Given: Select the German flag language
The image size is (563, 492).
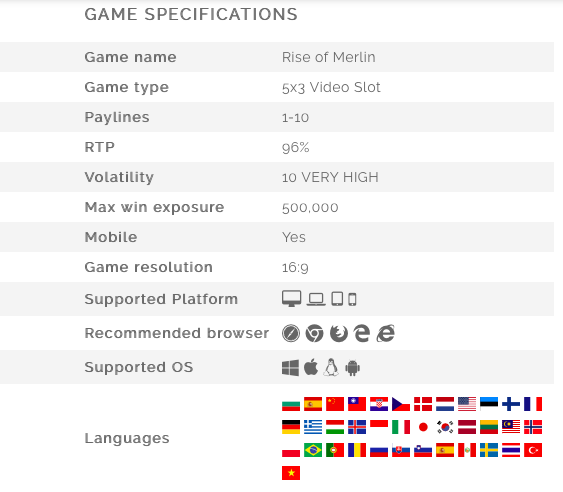Looking at the screenshot, I should [x=291, y=427].
